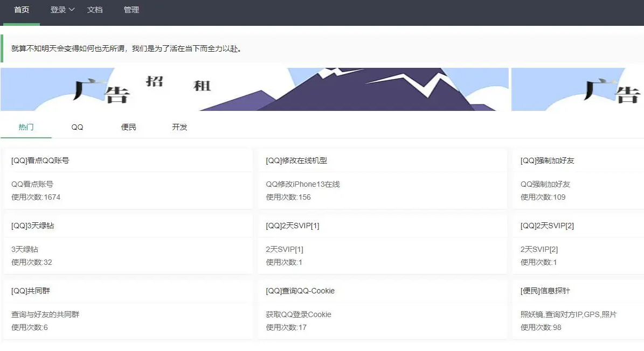The image size is (644, 351).
Task: Click the 使用次数:156 count
Action: point(288,197)
